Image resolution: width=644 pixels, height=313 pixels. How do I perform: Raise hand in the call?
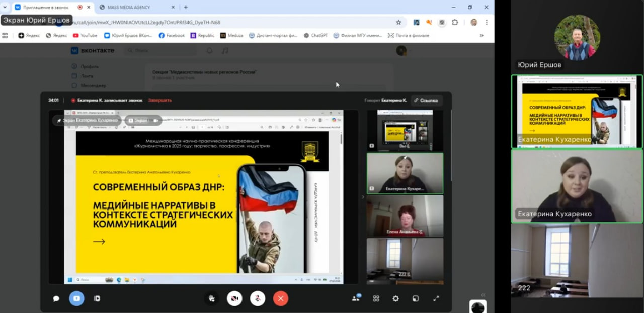click(212, 298)
